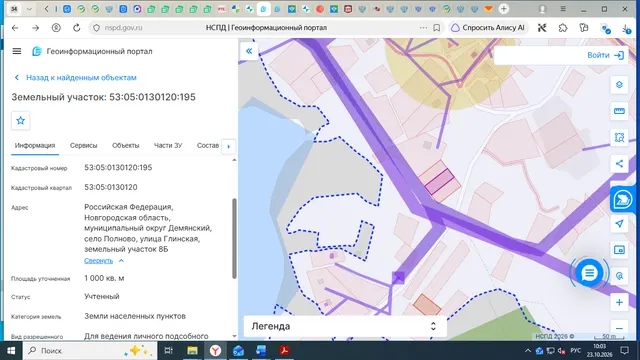Click the Земли населенных пунктов value
Image resolution: width=640 pixels, height=360 pixels.
pyautogui.click(x=135, y=316)
